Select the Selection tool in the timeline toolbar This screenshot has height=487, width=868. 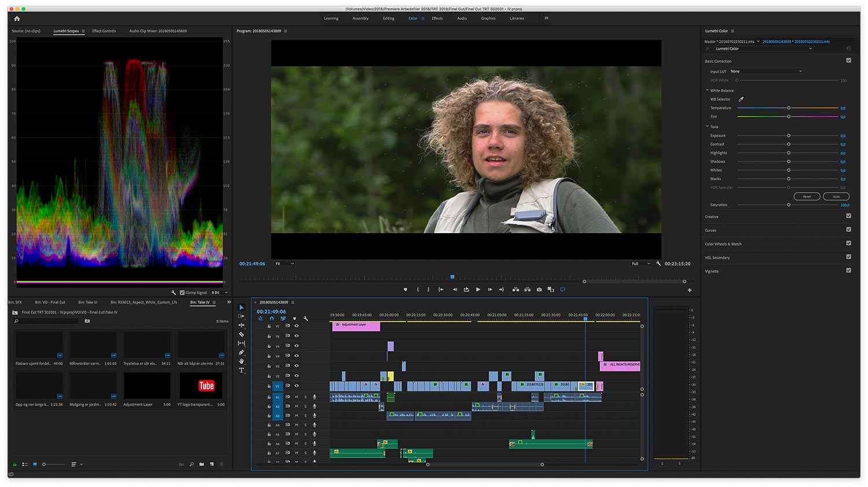[242, 307]
